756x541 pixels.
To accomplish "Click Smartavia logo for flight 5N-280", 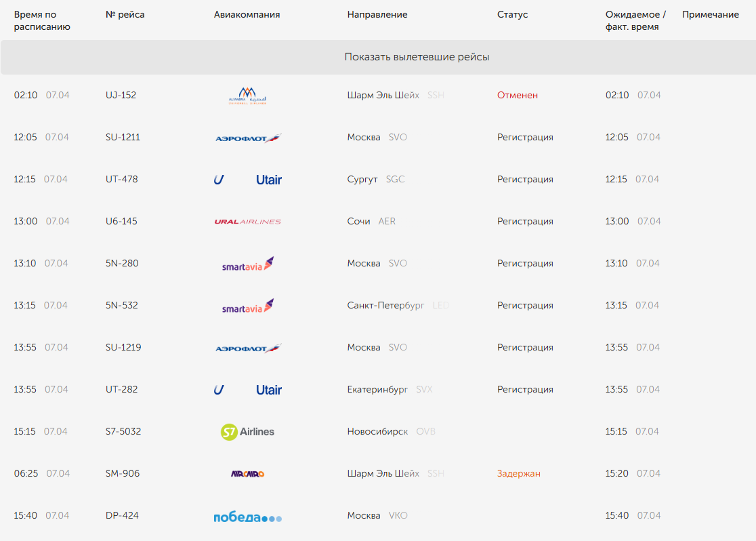I will point(247,264).
